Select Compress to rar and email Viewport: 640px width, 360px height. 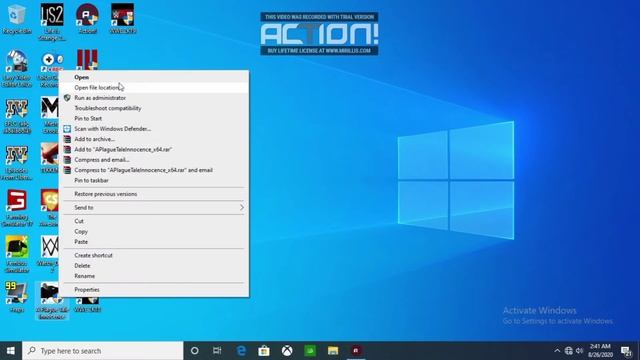(x=154, y=170)
